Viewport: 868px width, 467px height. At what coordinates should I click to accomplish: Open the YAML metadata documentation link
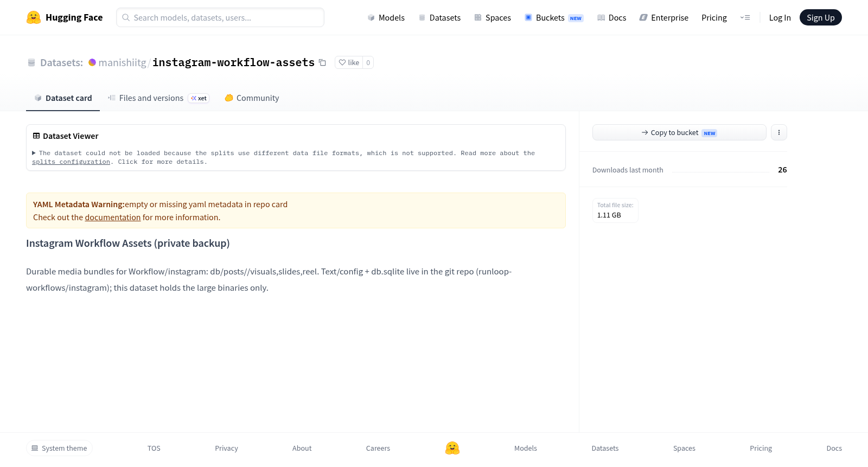click(113, 217)
